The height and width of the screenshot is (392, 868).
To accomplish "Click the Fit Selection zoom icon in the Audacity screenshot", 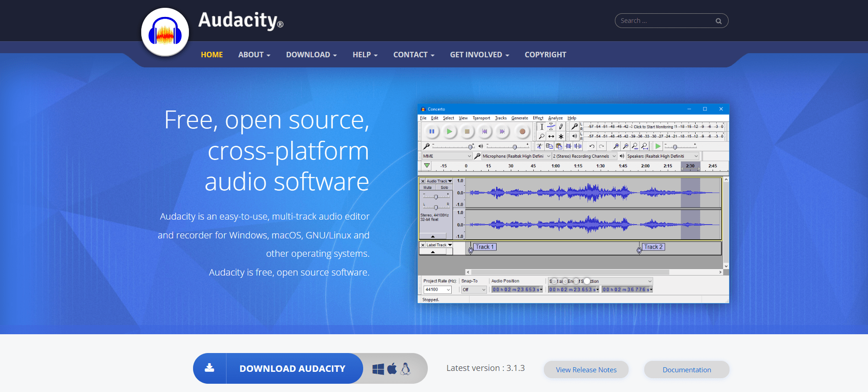I will tap(635, 146).
